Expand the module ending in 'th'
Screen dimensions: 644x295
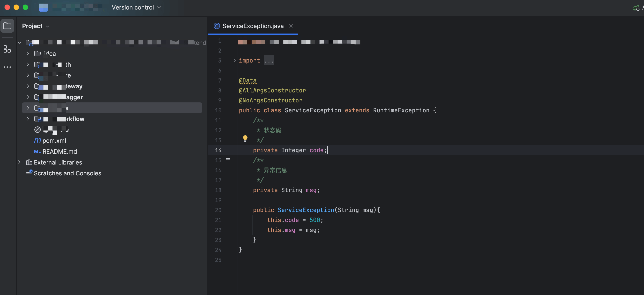[28, 64]
